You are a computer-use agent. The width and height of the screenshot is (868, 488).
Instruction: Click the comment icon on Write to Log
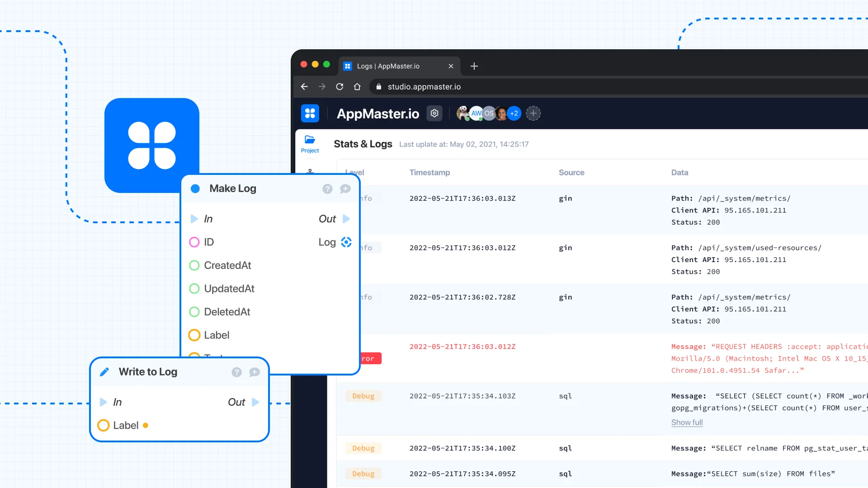click(255, 372)
